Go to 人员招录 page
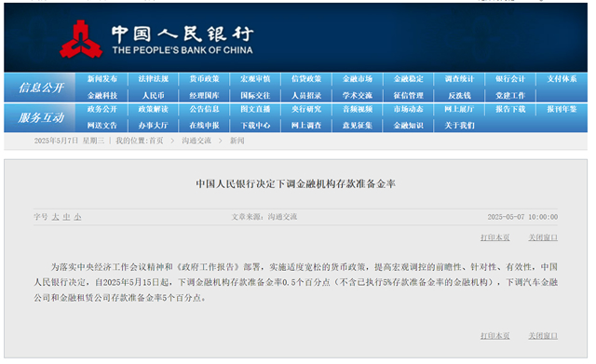Viewport: 596px width, 364px height. (x=306, y=95)
